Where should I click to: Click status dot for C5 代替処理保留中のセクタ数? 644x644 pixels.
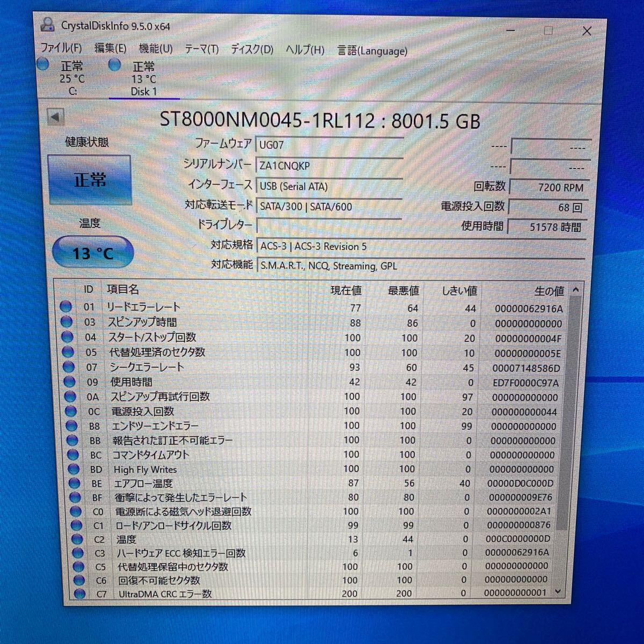pyautogui.click(x=78, y=566)
